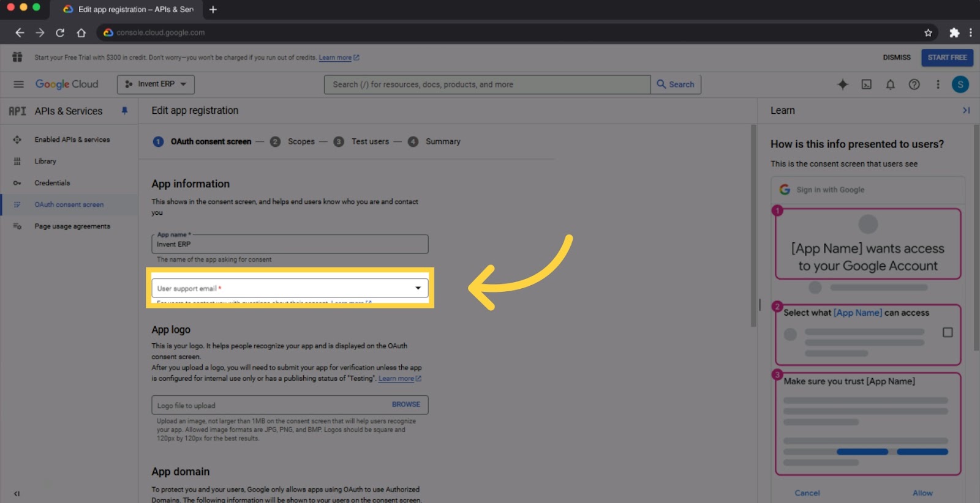Screen dimensions: 980x503
Task: Open the Learn more link under App logo
Action: click(x=399, y=379)
